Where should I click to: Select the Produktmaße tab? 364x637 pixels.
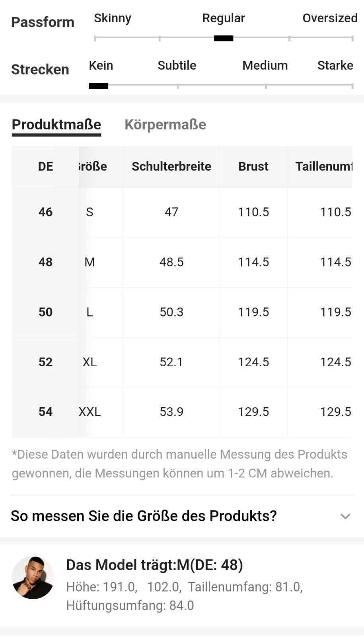click(x=56, y=125)
